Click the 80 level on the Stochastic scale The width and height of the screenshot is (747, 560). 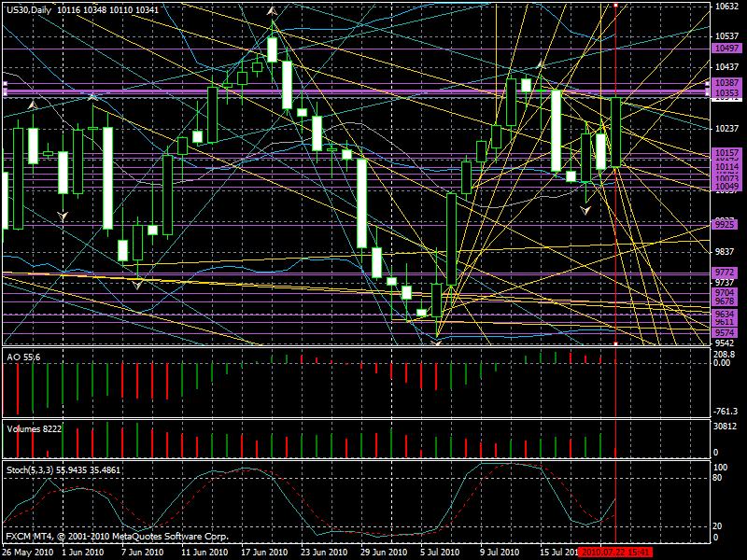717,478
